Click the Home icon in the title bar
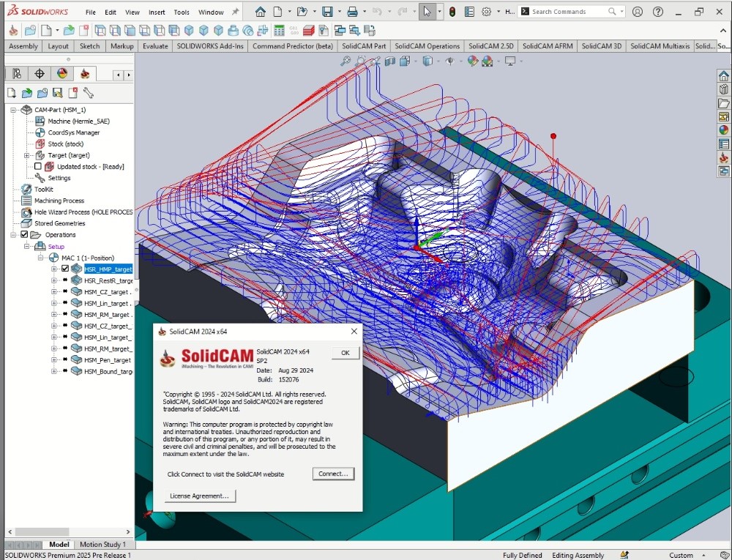This screenshot has width=732, height=560. coord(261,12)
